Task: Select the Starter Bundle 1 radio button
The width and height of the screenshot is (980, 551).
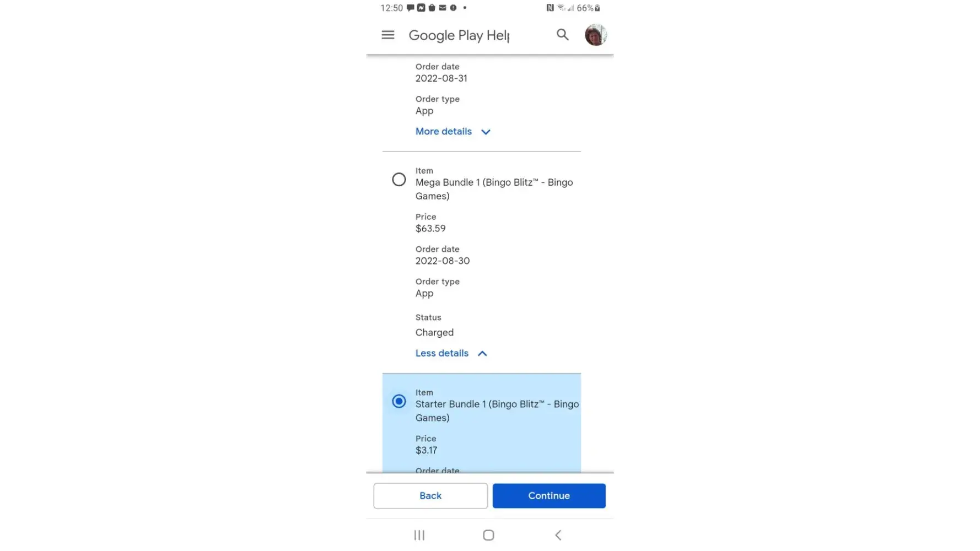Action: (399, 401)
